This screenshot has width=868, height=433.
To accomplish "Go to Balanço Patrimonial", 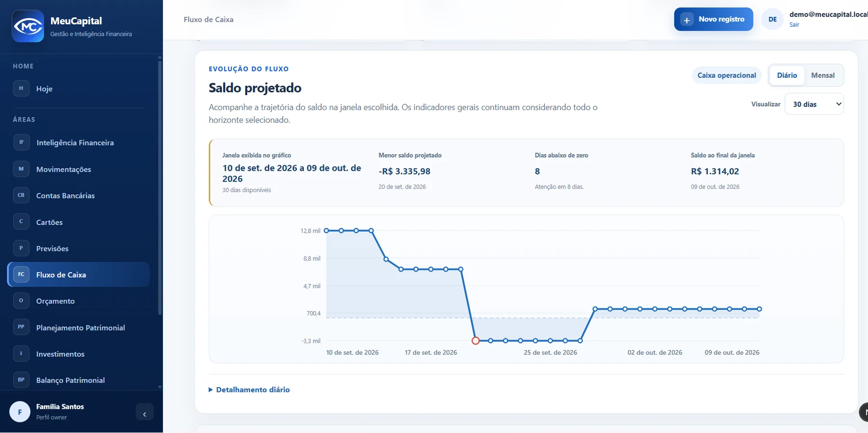I will (x=79, y=380).
